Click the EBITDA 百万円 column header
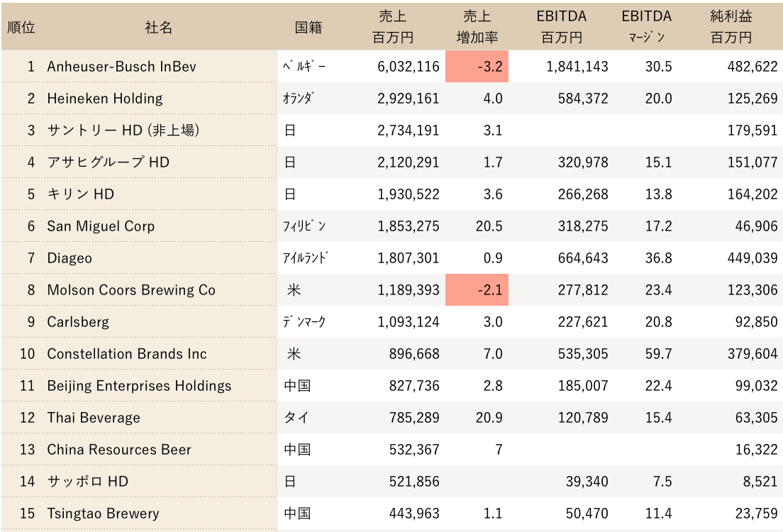 coord(562,27)
